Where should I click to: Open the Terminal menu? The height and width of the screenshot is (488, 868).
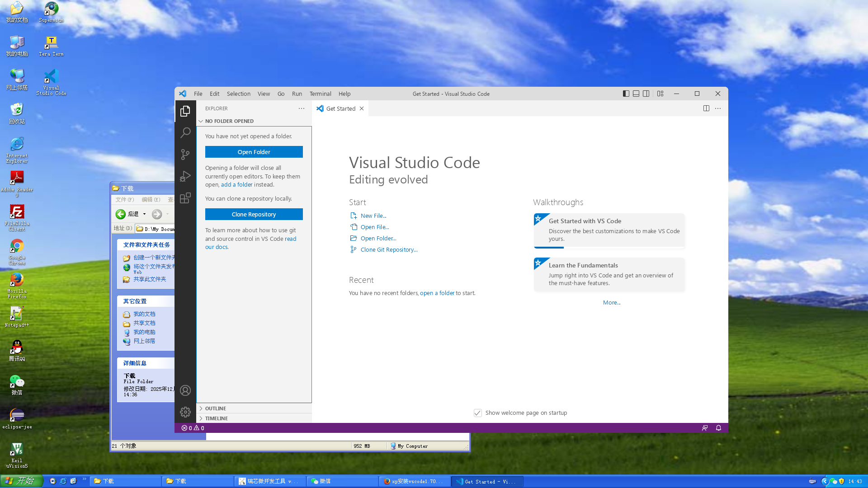point(320,94)
